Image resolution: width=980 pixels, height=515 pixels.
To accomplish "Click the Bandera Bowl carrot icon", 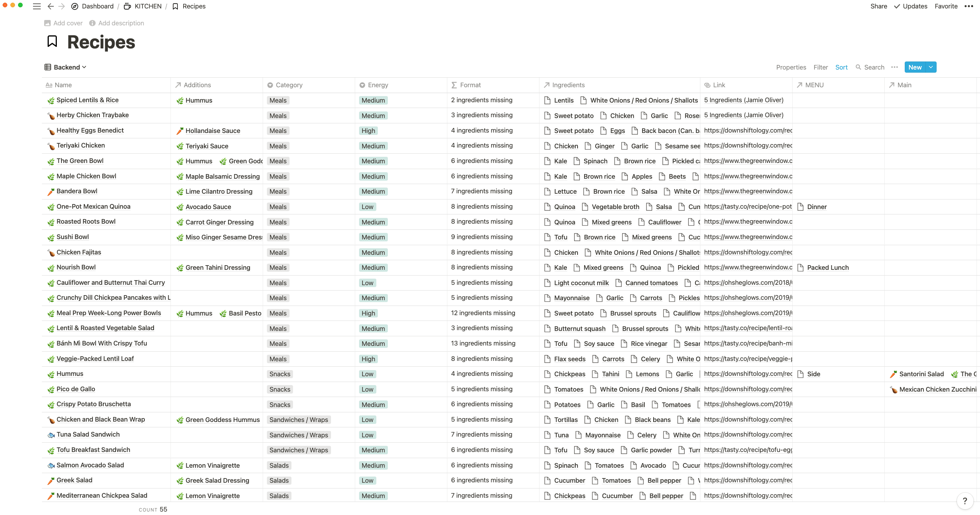I will pos(51,191).
